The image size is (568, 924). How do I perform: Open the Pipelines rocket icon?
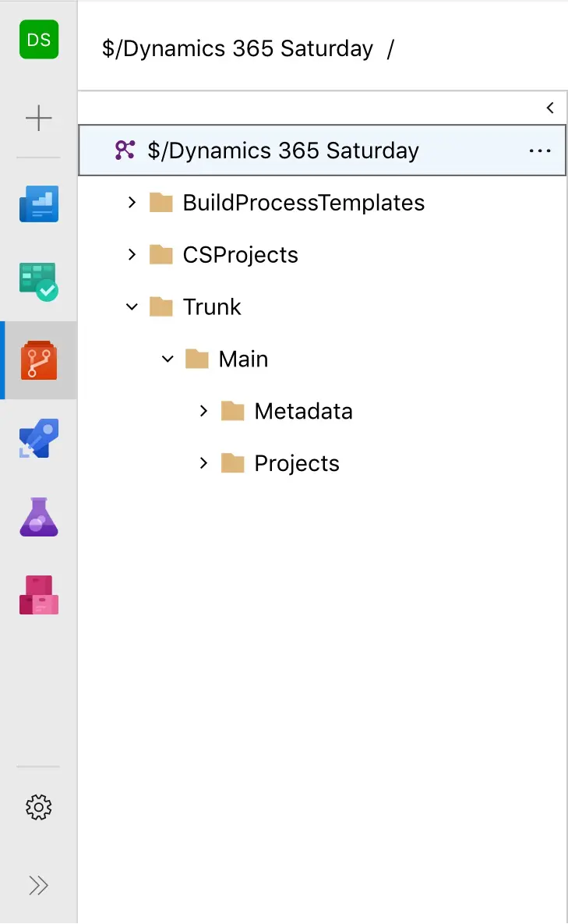(x=39, y=438)
